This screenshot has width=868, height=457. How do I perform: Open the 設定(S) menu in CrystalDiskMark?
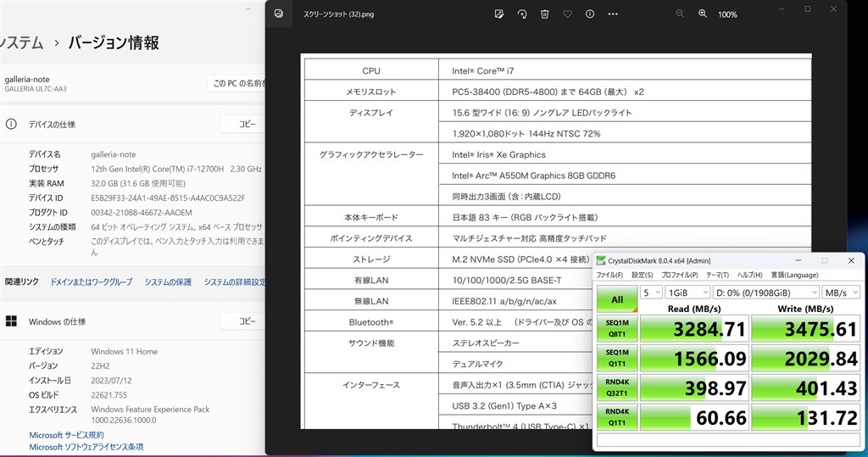[x=643, y=275]
